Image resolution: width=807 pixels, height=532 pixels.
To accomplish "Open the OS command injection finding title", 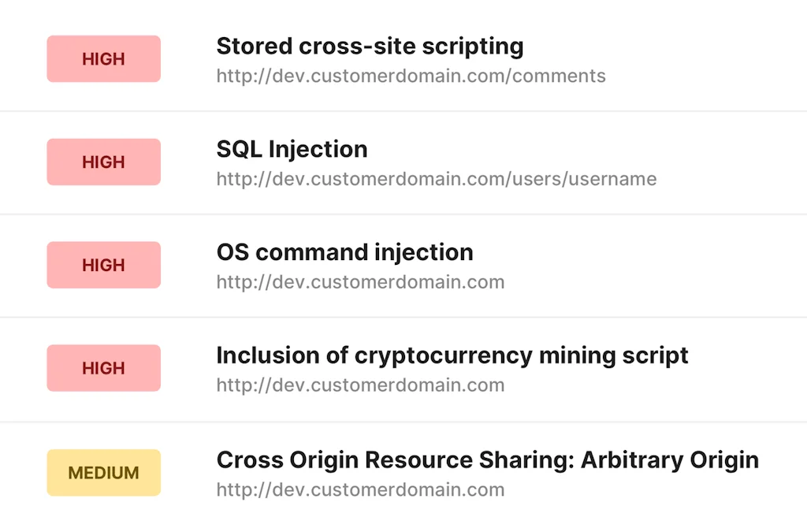I will 344,252.
